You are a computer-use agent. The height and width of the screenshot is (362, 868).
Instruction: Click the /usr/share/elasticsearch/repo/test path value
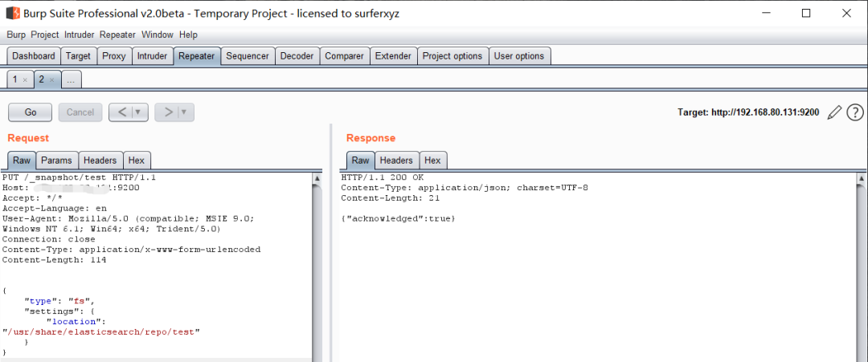(100, 331)
